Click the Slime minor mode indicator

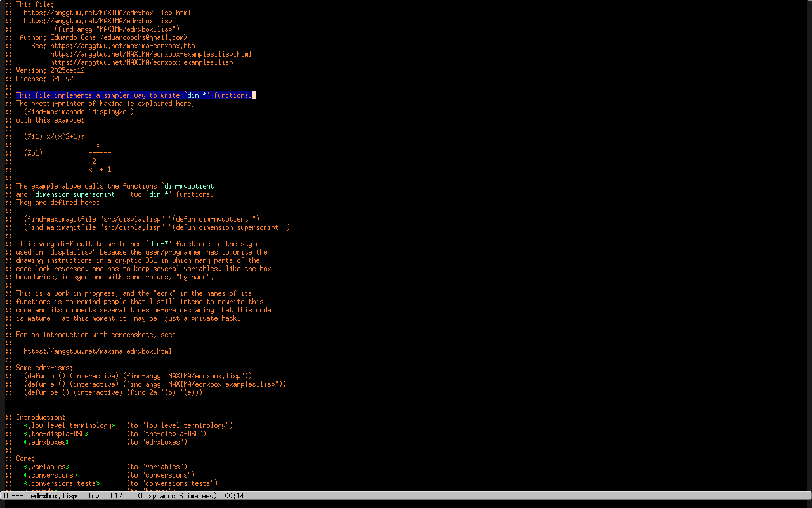pos(188,496)
